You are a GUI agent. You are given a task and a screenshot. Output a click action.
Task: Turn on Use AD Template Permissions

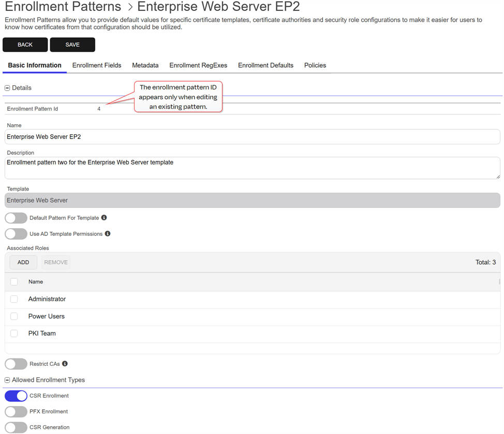[x=16, y=234]
